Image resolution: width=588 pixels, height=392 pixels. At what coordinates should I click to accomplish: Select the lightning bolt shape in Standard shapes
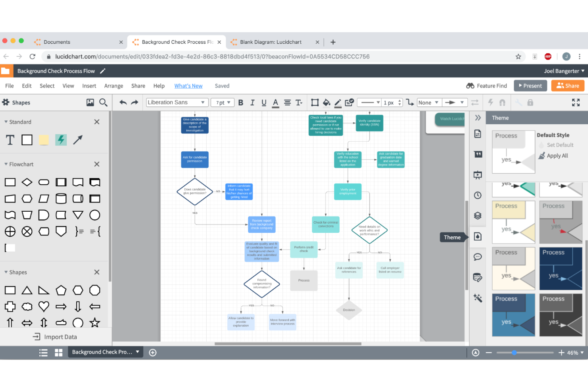click(x=61, y=140)
